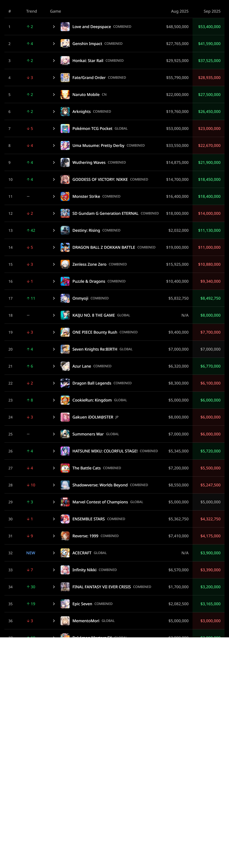Open the Wuthering Waves game name link

pos(89,162)
